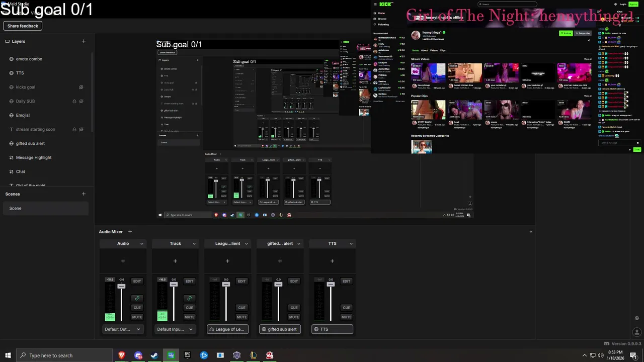The width and height of the screenshot is (644, 362).
Task: Click the gifted sub alert source button
Action: click(x=280, y=329)
